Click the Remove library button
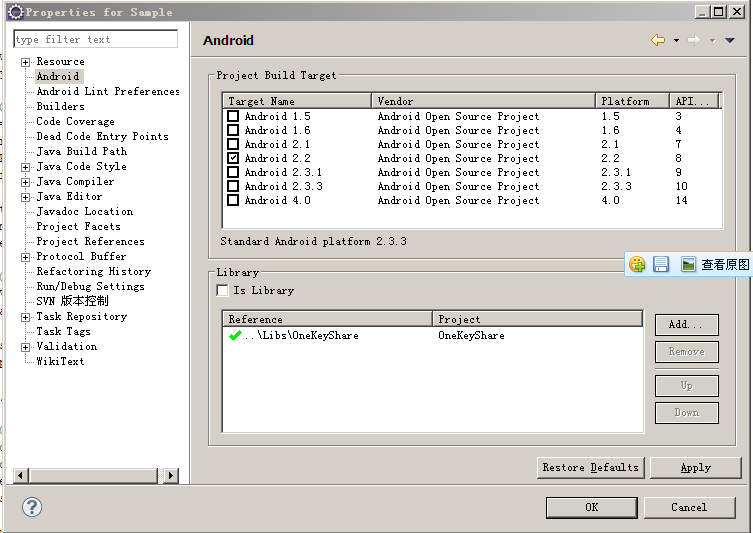This screenshot has width=753, height=533. [x=687, y=351]
